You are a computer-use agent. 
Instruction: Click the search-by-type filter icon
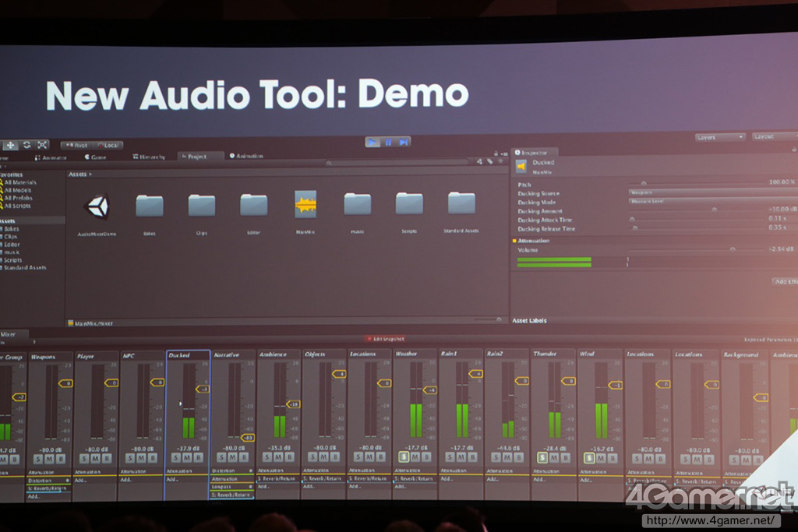pyautogui.click(x=479, y=162)
